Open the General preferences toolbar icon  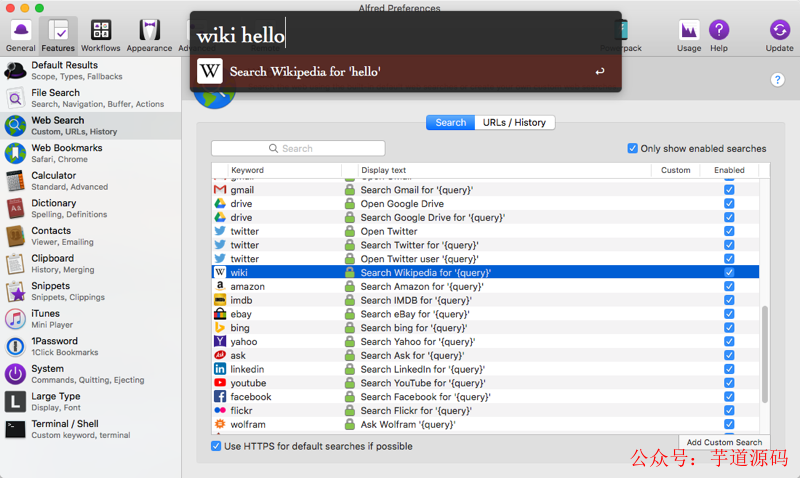[x=20, y=35]
